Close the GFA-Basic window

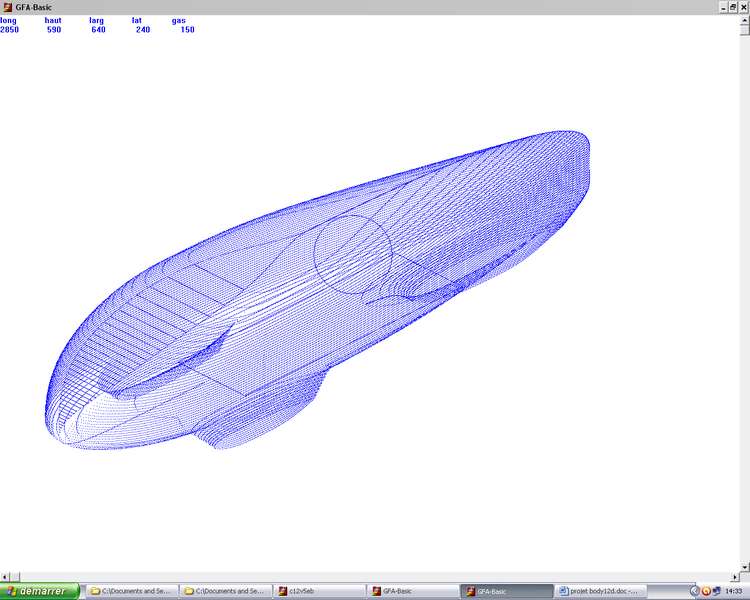point(744,7)
